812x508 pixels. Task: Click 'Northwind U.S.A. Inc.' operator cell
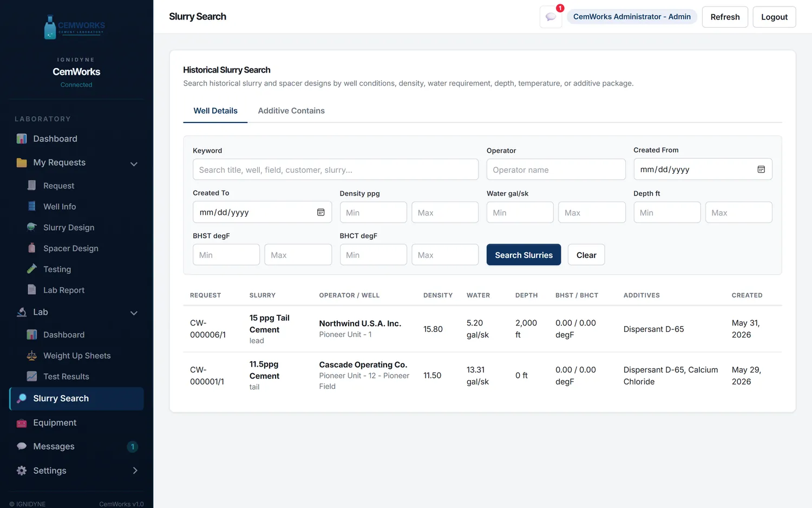point(360,323)
